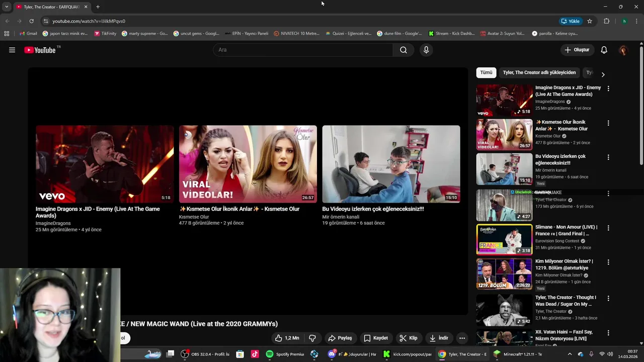
Task: Open options menu for Imagine Dragons sidebar video
Action: (608, 88)
